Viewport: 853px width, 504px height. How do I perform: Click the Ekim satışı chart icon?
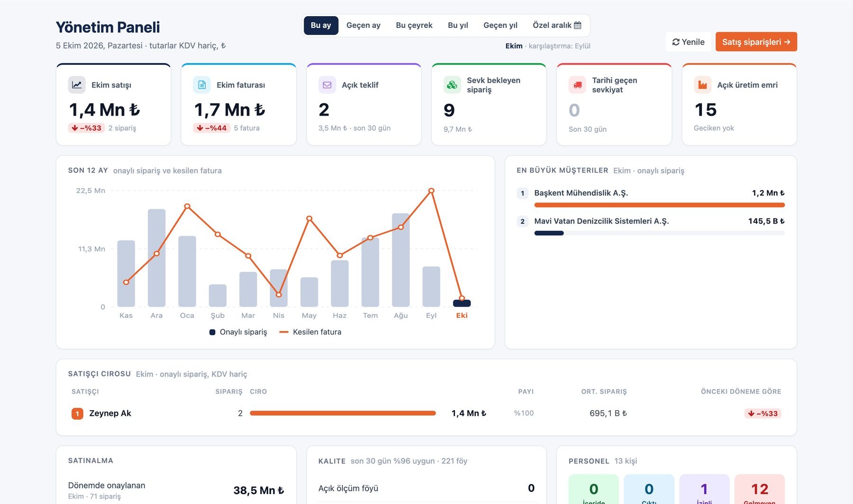pyautogui.click(x=77, y=85)
